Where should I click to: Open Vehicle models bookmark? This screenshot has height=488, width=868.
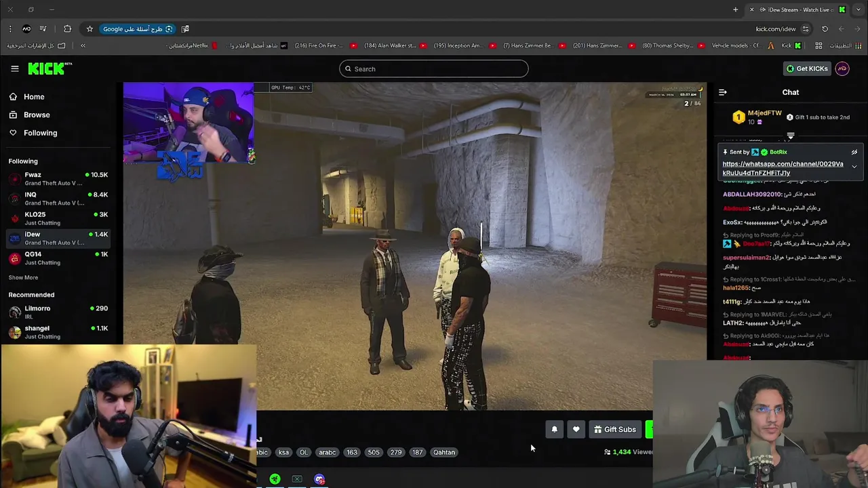click(x=743, y=45)
